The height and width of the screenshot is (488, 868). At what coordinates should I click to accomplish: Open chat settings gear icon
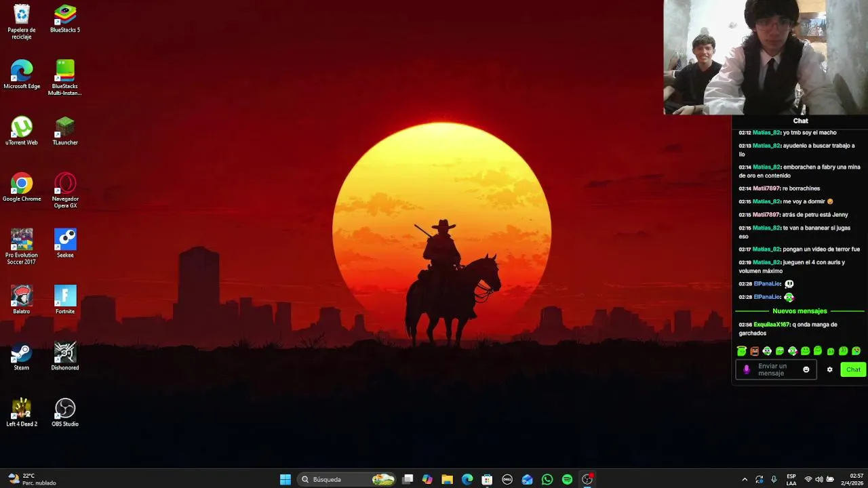coord(829,369)
